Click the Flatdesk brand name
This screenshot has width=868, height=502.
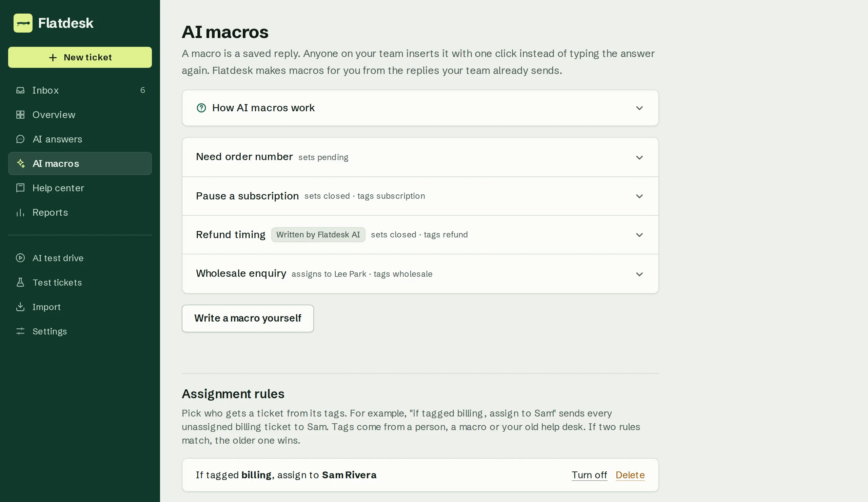point(65,23)
